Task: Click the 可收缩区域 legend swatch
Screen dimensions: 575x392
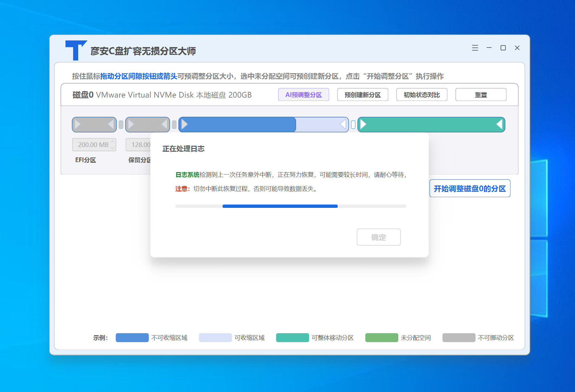Action: point(215,338)
